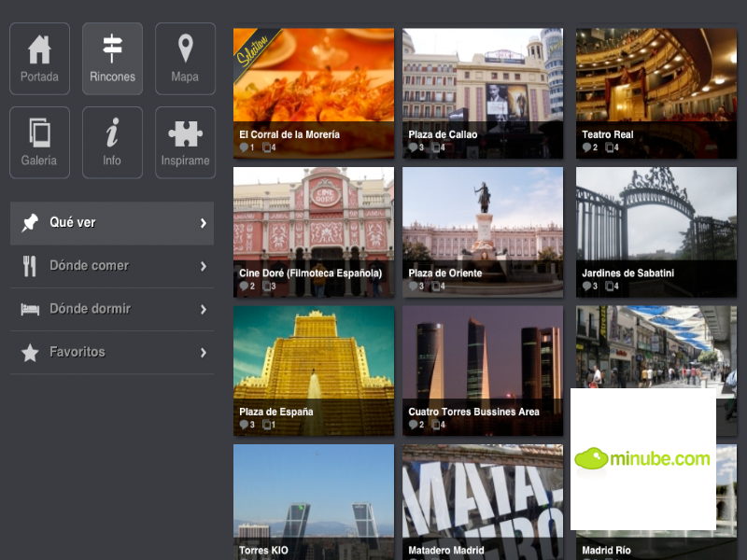Click the fork and knife icon
Screen dimensions: 747x560
coord(30,266)
